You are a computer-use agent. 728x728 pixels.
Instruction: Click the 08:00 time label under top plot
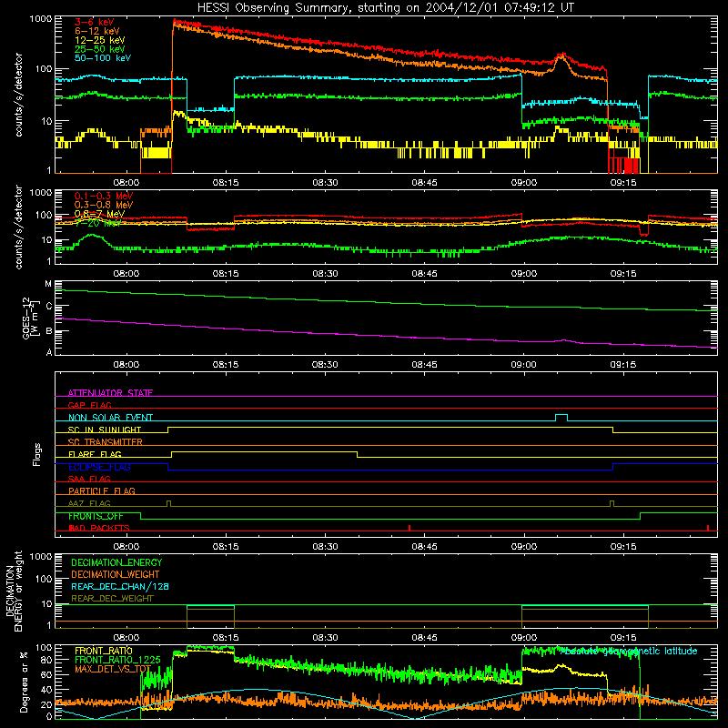tap(126, 183)
